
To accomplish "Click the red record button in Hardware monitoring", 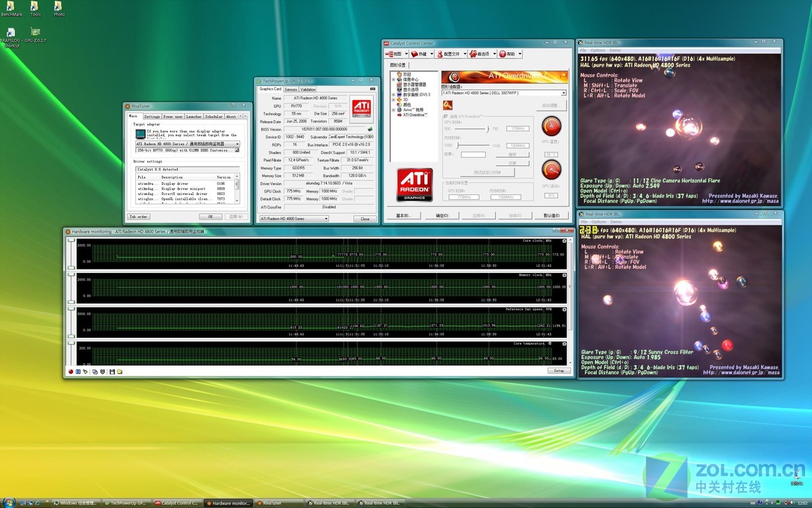I will tap(70, 371).
